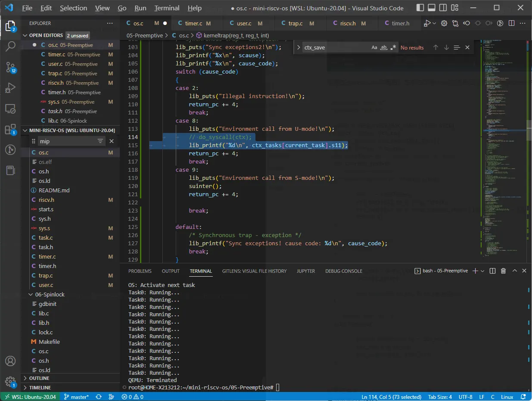Kill the terminal with trash icon
This screenshot has height=401, width=532.
click(504, 271)
